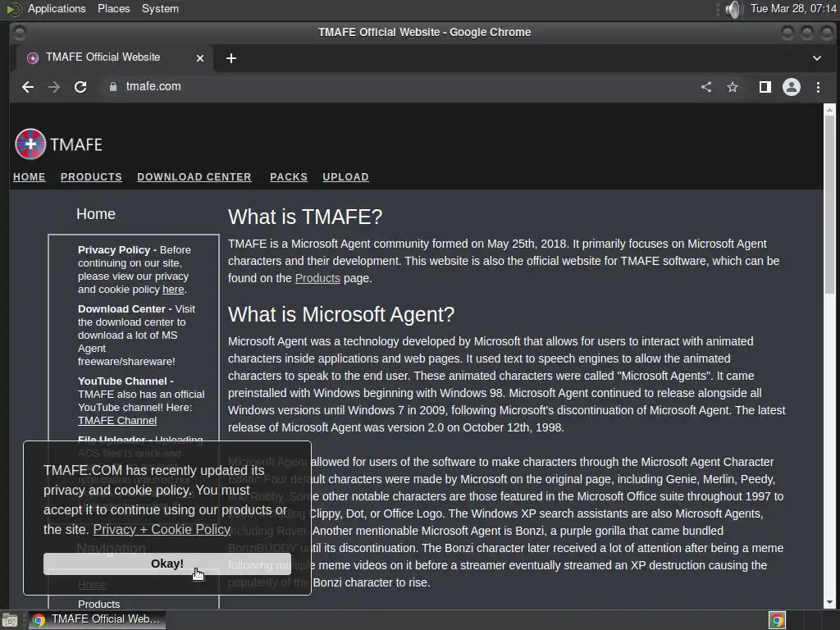Viewport: 840px width, 630px height.
Task: Open PACKS in site navigation
Action: coord(289,177)
